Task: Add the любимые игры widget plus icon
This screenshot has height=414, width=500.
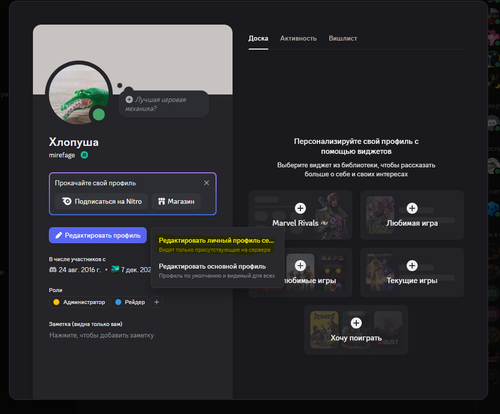Action: (300, 266)
